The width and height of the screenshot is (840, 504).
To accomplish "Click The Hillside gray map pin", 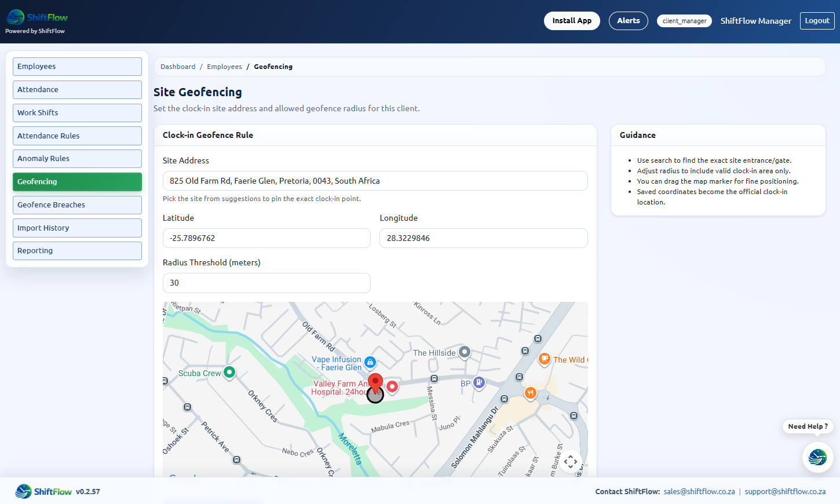I will [x=465, y=352].
